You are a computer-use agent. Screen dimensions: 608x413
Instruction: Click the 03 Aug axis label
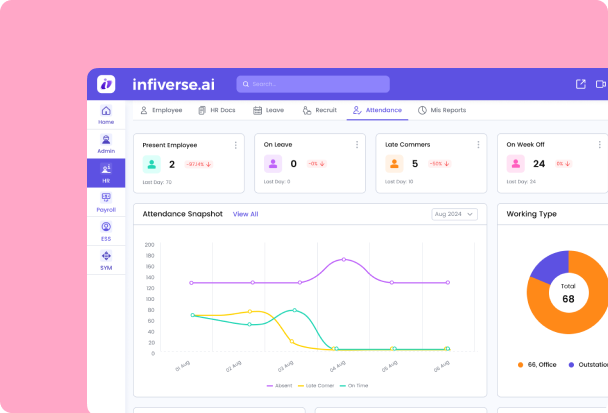click(286, 366)
